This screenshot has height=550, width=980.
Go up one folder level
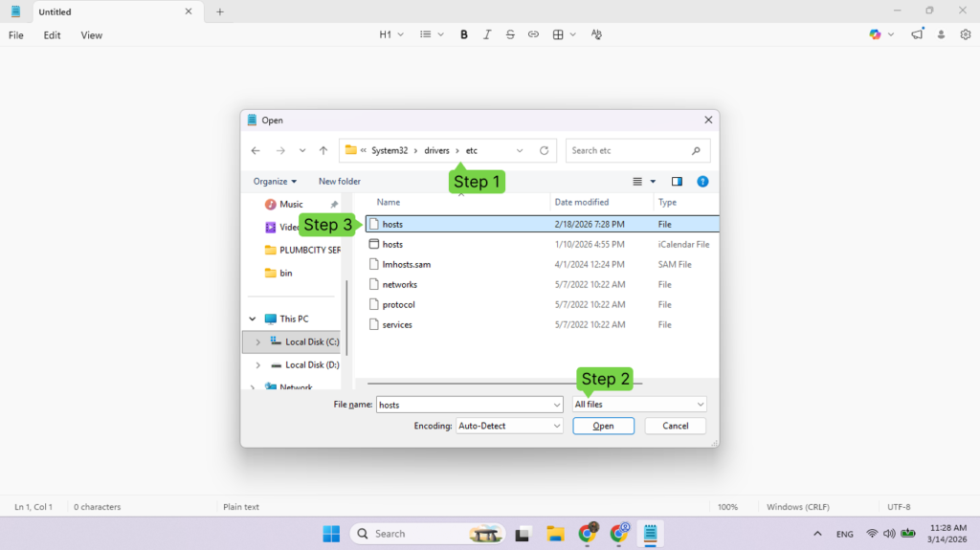[323, 150]
